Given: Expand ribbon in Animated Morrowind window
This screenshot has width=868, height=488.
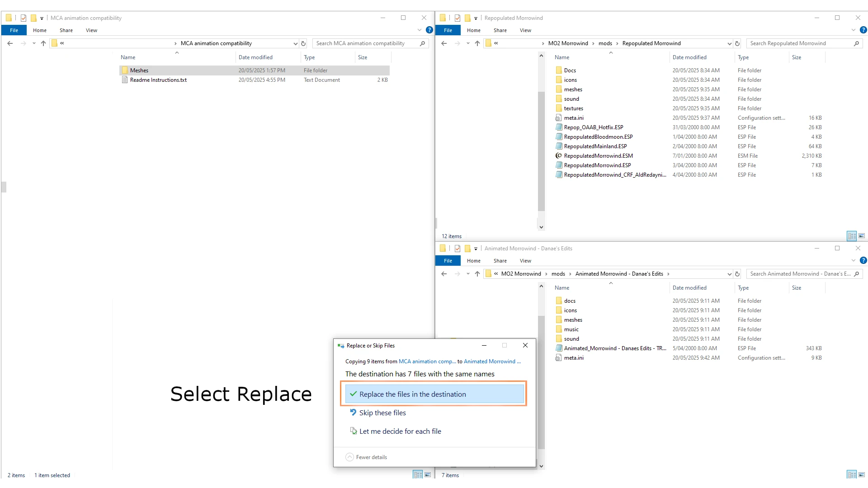Looking at the screenshot, I should point(853,261).
